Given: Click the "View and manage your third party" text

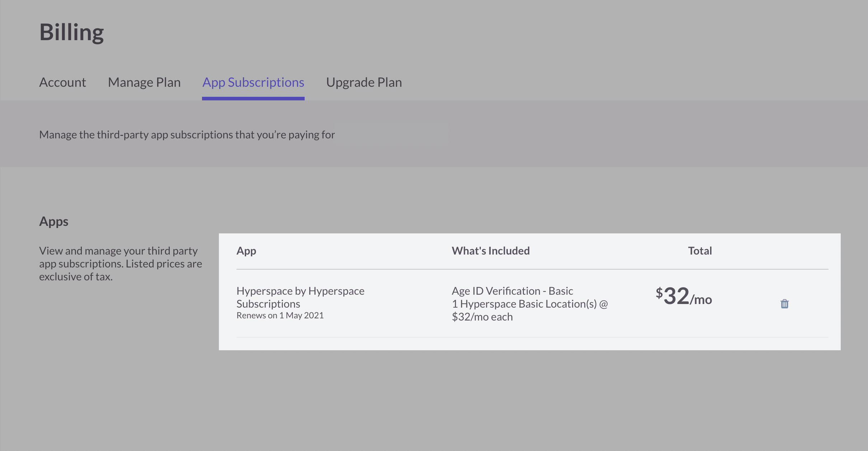Looking at the screenshot, I should tap(118, 251).
